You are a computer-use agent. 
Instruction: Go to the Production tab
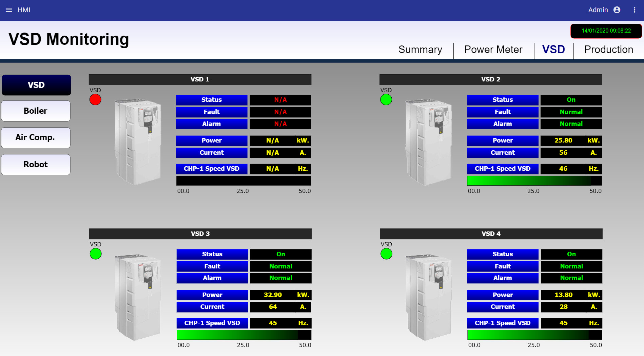tap(608, 50)
